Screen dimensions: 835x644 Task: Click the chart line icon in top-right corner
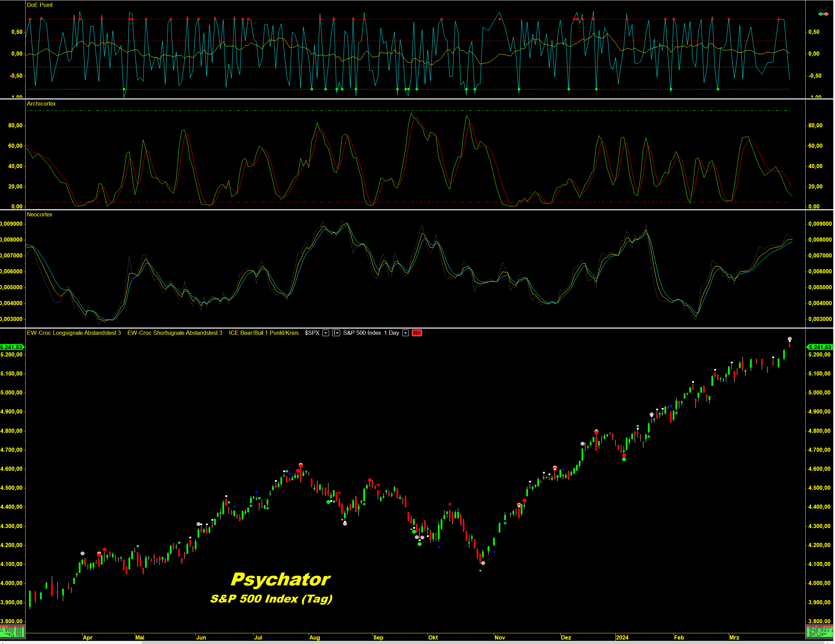click(823, 10)
